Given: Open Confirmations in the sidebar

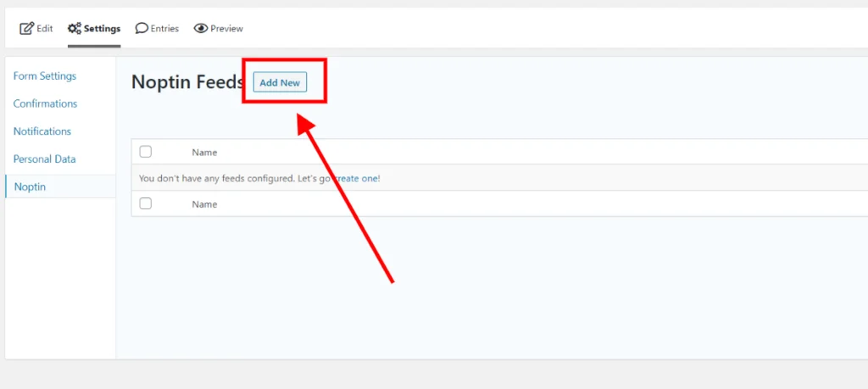Looking at the screenshot, I should 46,103.
